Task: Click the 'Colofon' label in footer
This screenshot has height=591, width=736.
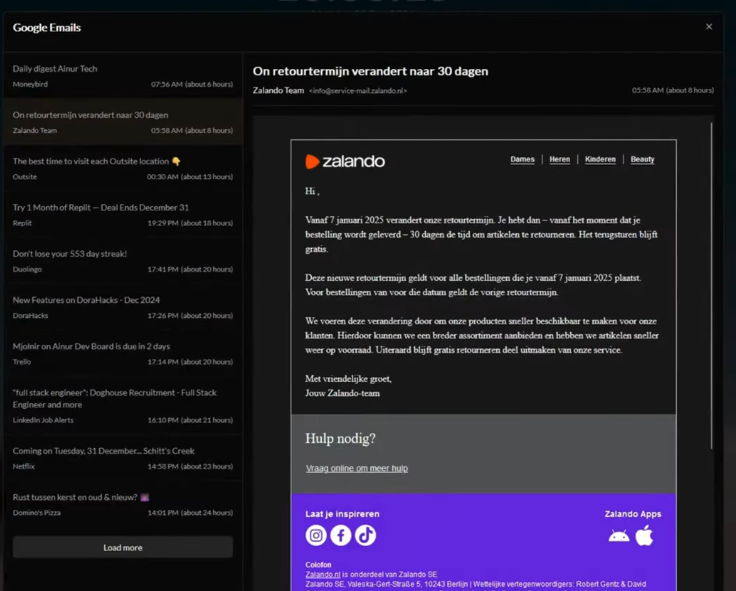Action: (x=318, y=565)
